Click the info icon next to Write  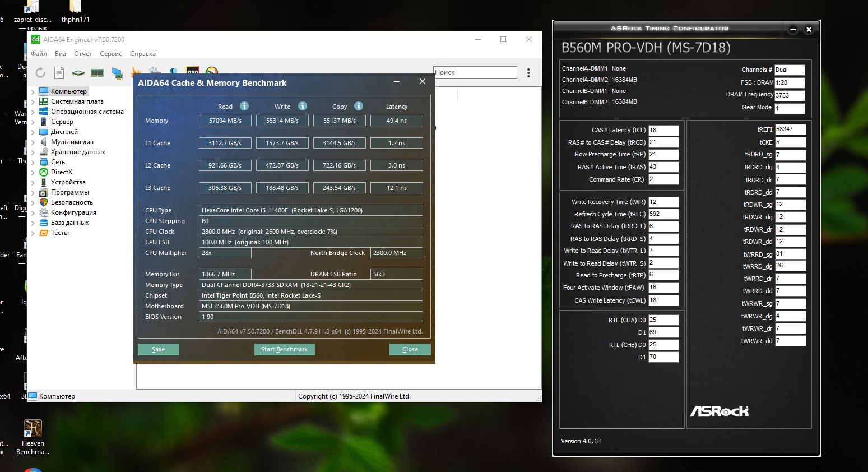click(x=303, y=106)
